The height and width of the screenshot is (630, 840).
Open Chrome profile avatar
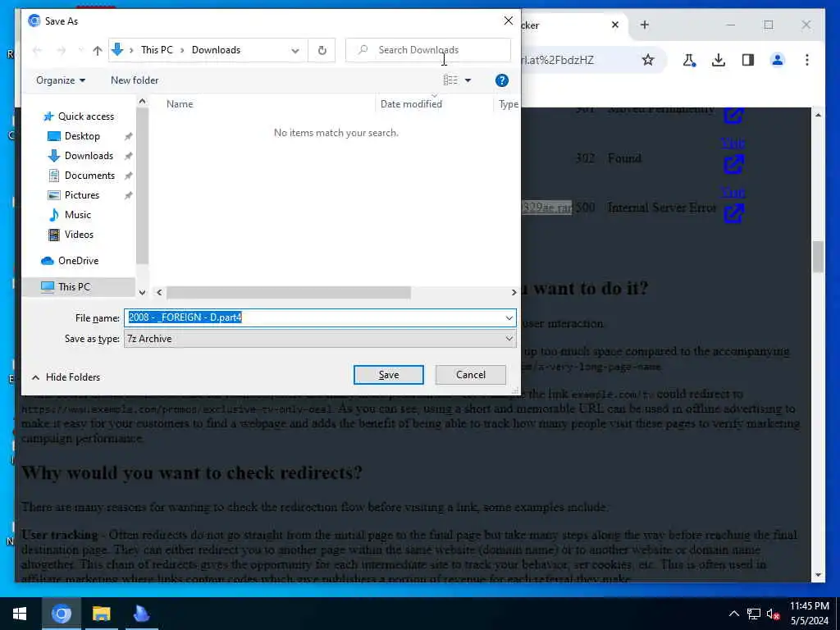[x=778, y=60]
